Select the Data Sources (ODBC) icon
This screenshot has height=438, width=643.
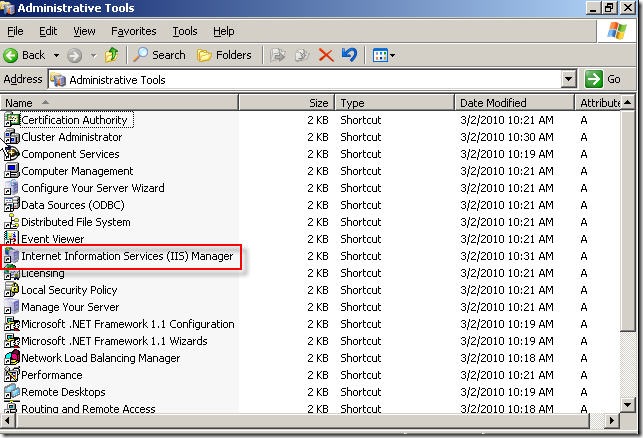click(x=11, y=205)
